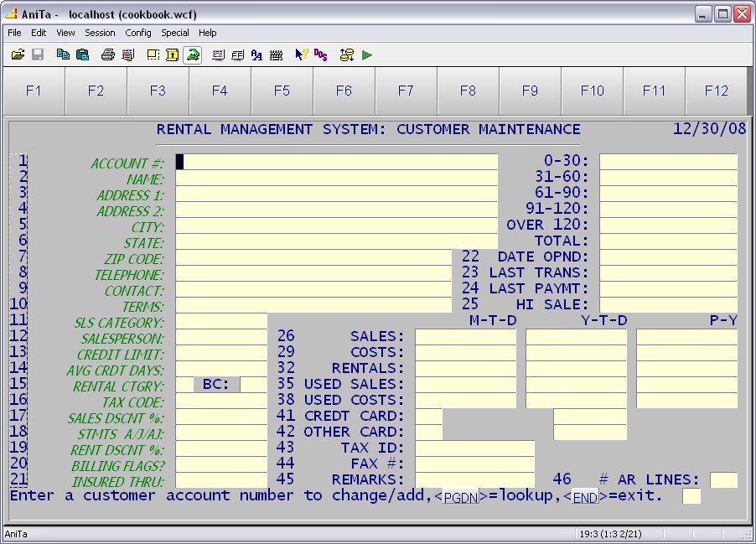The width and height of the screenshot is (756, 544).
Task: Click the monitor icon showing FF
Action: coord(237,54)
